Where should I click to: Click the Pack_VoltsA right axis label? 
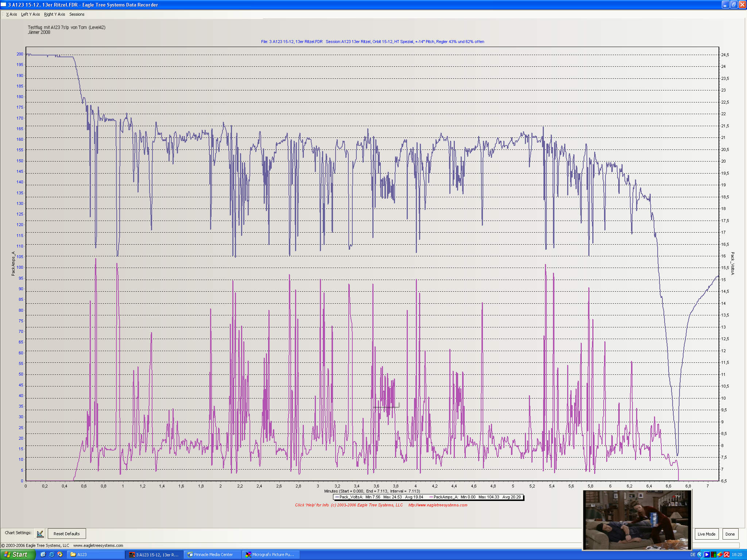point(732,263)
